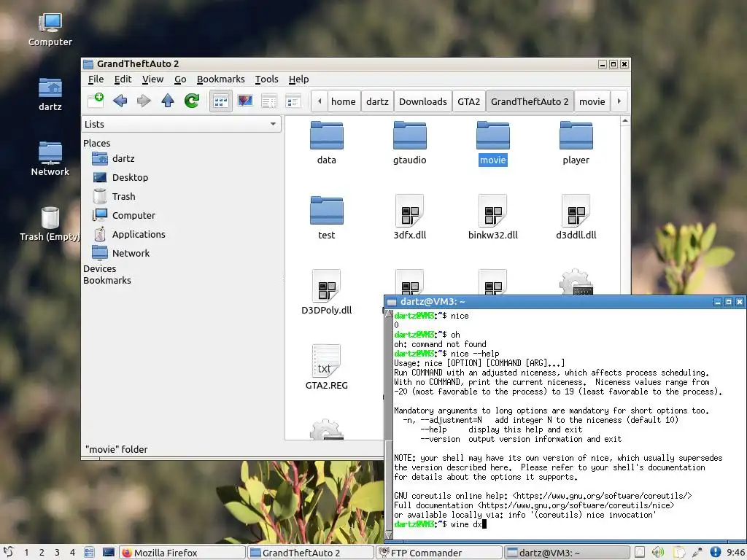The height and width of the screenshot is (560, 747).
Task: Select the movie folder icon
Action: tap(493, 135)
